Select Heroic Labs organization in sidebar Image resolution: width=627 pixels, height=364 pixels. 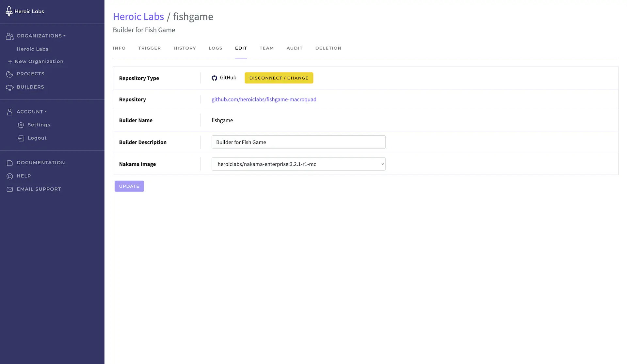[x=33, y=49]
